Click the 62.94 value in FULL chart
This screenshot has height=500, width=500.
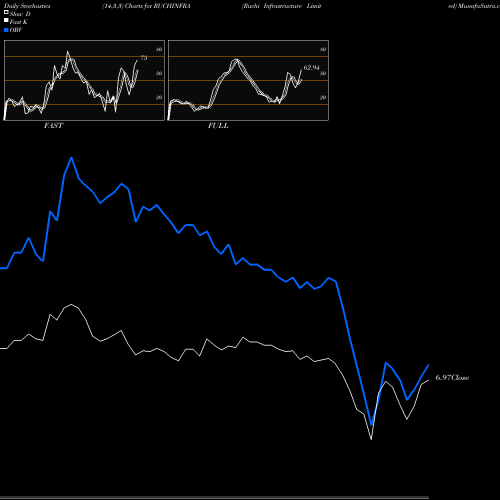[311, 68]
